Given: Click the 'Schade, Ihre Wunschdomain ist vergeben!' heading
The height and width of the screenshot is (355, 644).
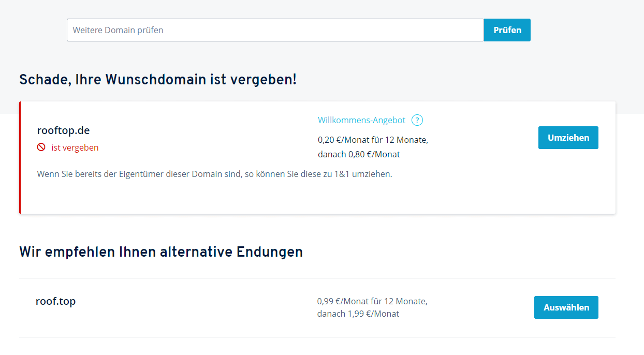Looking at the screenshot, I should [x=158, y=80].
